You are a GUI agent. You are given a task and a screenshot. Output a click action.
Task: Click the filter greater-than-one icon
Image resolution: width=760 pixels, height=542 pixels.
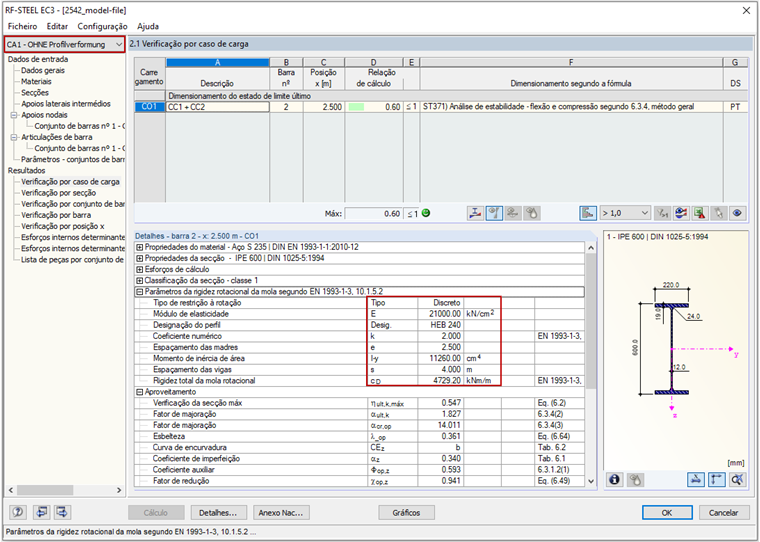pyautogui.click(x=662, y=213)
